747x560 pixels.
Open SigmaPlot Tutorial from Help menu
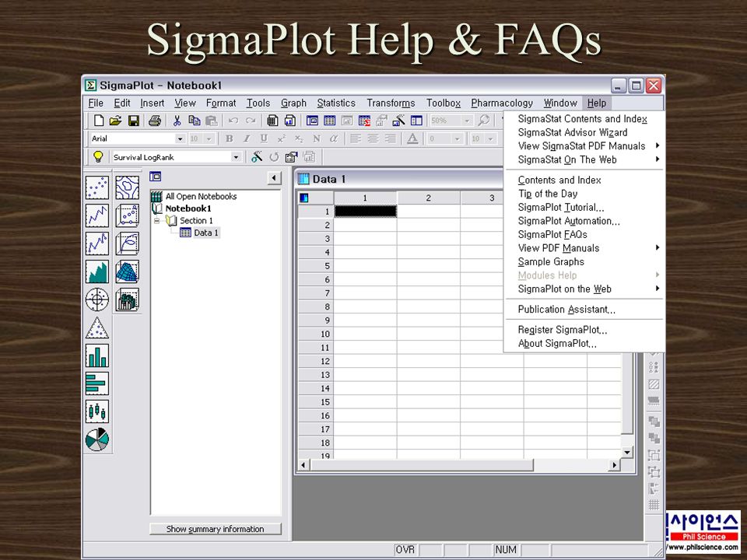561,207
